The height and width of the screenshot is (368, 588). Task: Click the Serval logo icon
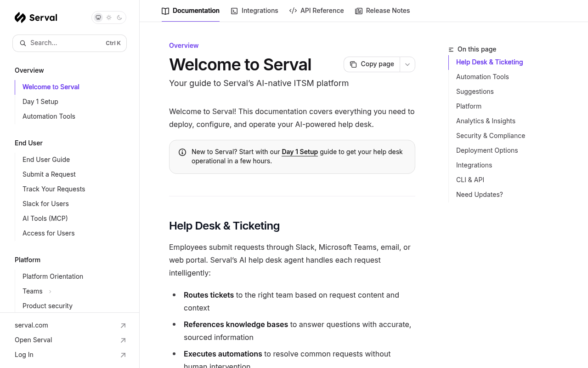tap(20, 17)
